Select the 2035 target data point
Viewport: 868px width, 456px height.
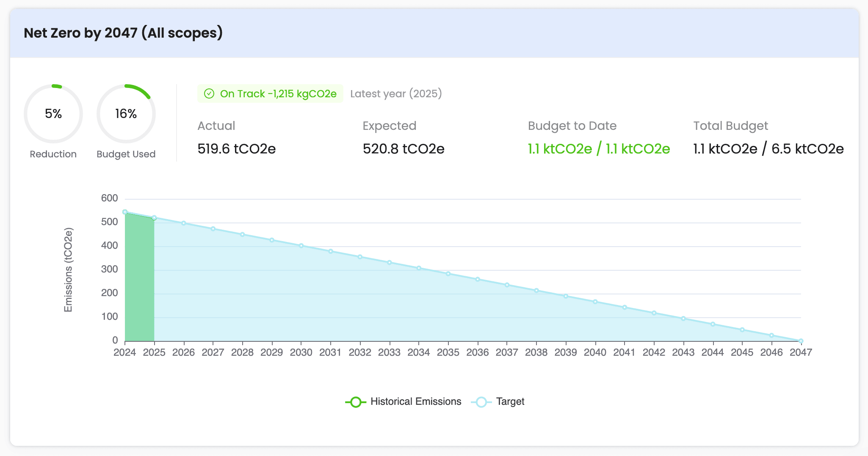(x=448, y=274)
